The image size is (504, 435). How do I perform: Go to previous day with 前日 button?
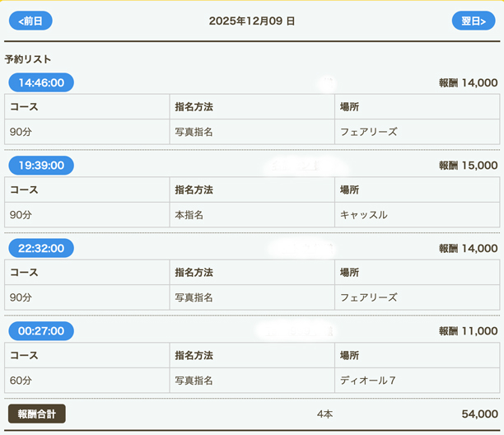[x=31, y=21]
